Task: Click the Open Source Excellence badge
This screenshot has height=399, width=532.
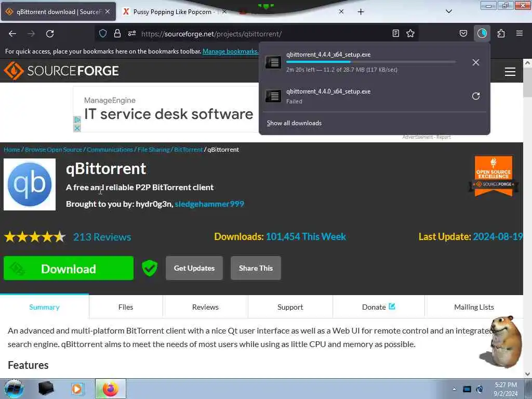Action: (x=494, y=176)
